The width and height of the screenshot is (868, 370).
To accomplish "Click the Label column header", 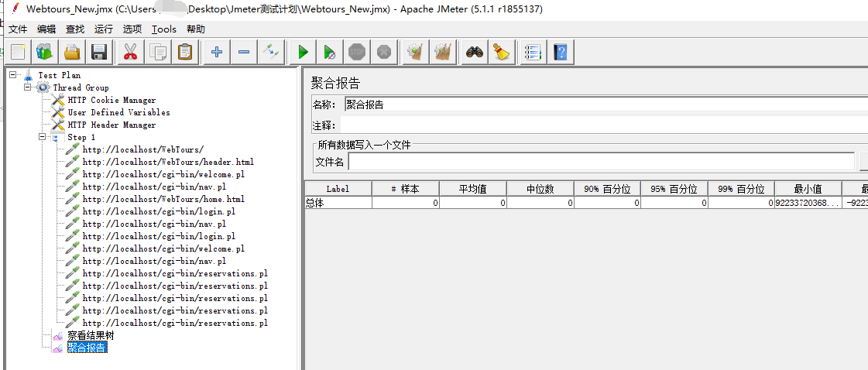I will [x=338, y=189].
